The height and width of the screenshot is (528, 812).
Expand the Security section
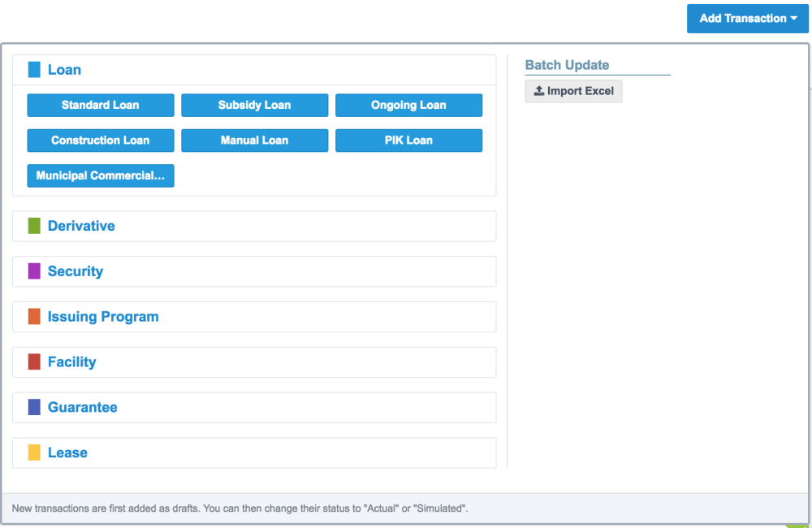point(254,271)
